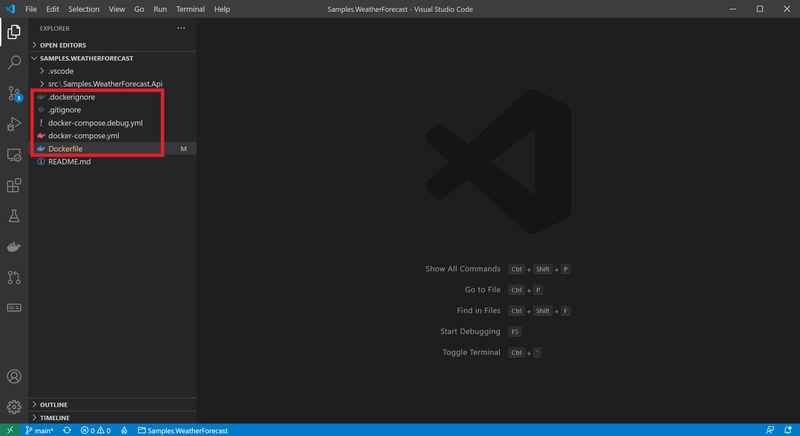Open the .gitignore file
Screen dimensions: 800x436
tap(112, 110)
